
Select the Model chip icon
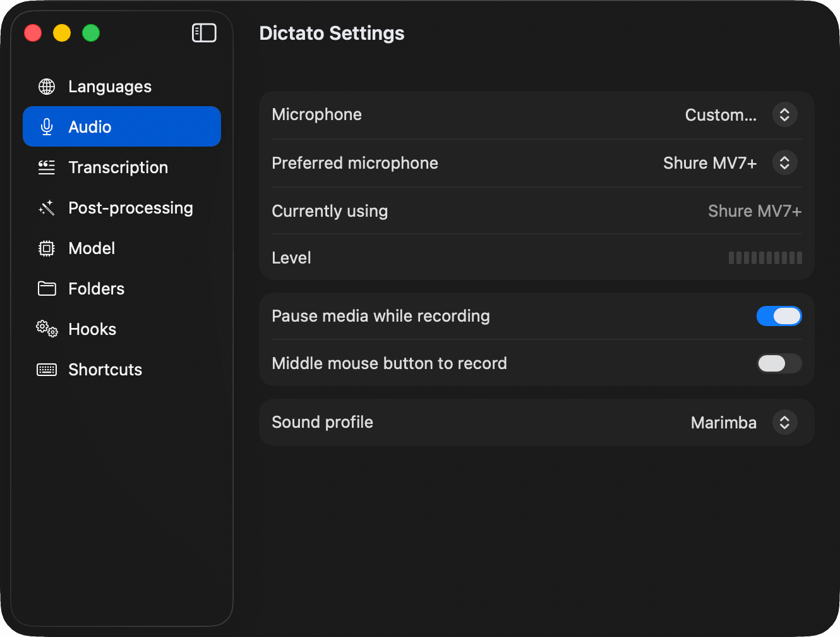click(x=46, y=248)
